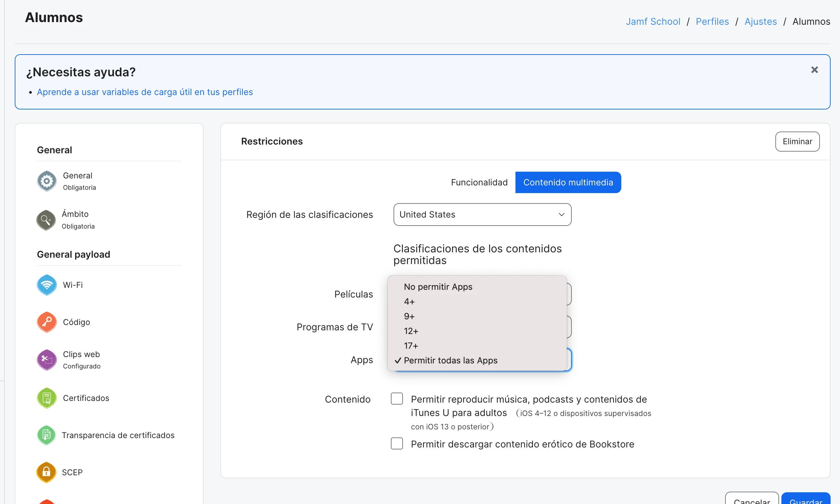Click the General gear icon in sidebar
840x504 pixels.
[x=47, y=181]
